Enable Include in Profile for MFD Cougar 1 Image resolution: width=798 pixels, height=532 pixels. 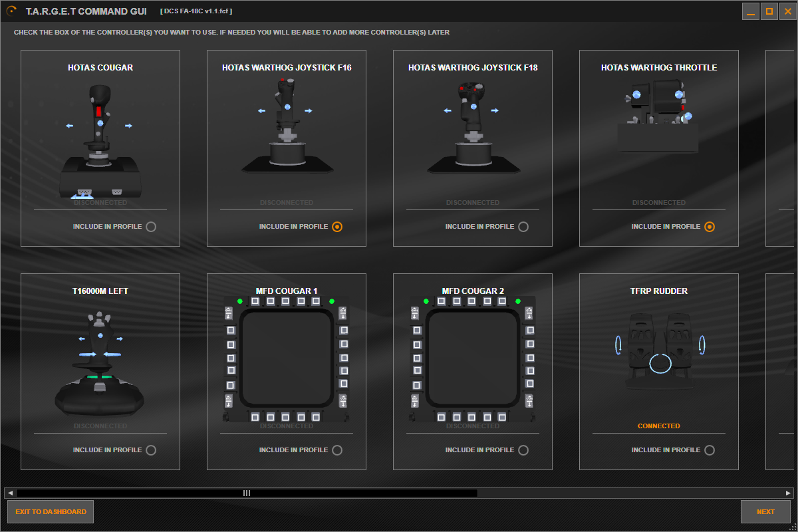[337, 450]
